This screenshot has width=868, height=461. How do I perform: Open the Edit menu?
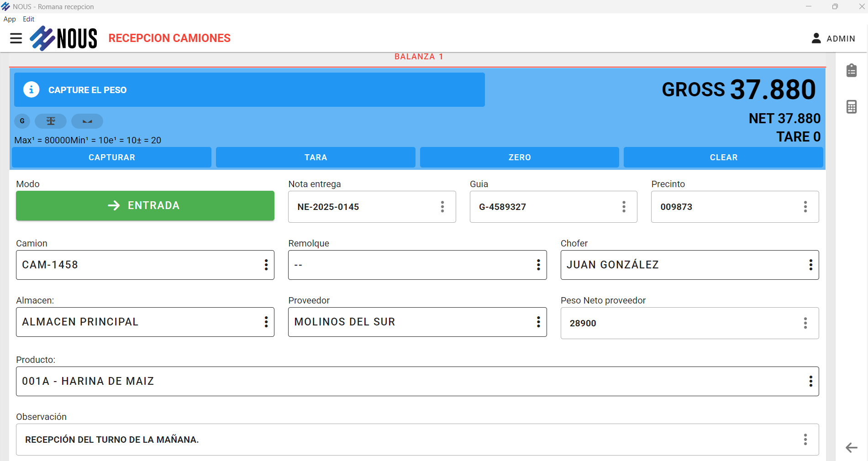[x=28, y=19]
